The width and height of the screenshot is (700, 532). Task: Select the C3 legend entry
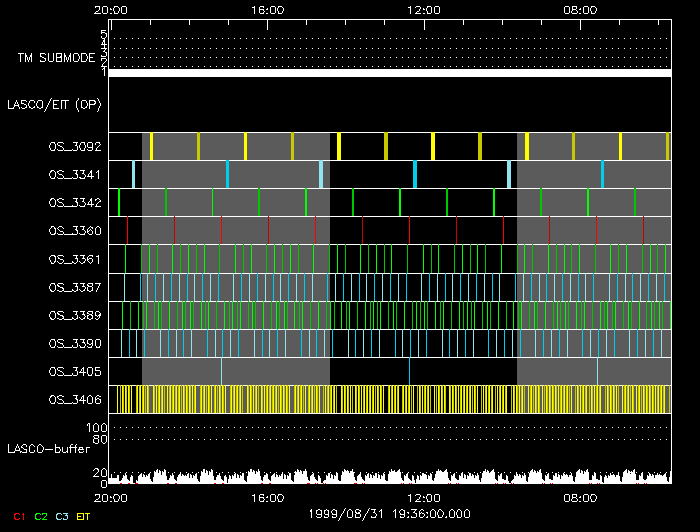pos(62,516)
